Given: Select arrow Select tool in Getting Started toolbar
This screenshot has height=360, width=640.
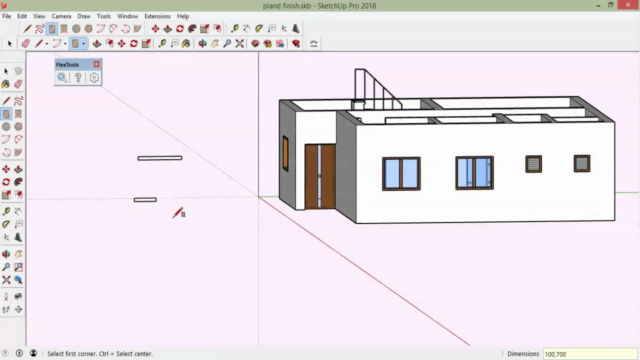Looking at the screenshot, I should pos(9,43).
